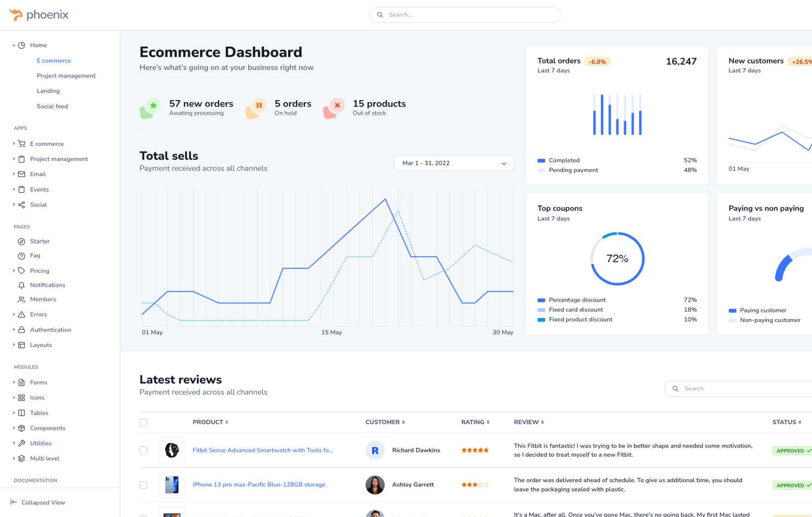This screenshot has height=517, width=812.
Task: Expand the Pricing item in sidebar
Action: coord(14,271)
